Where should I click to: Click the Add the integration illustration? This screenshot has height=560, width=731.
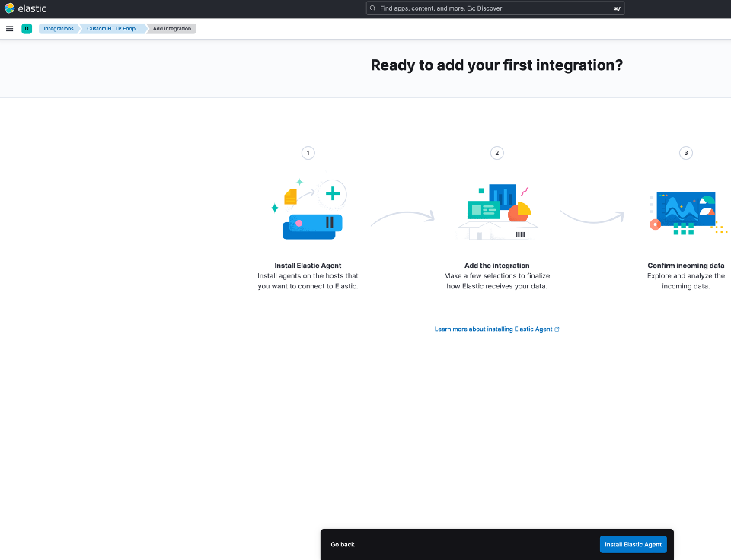point(497,212)
